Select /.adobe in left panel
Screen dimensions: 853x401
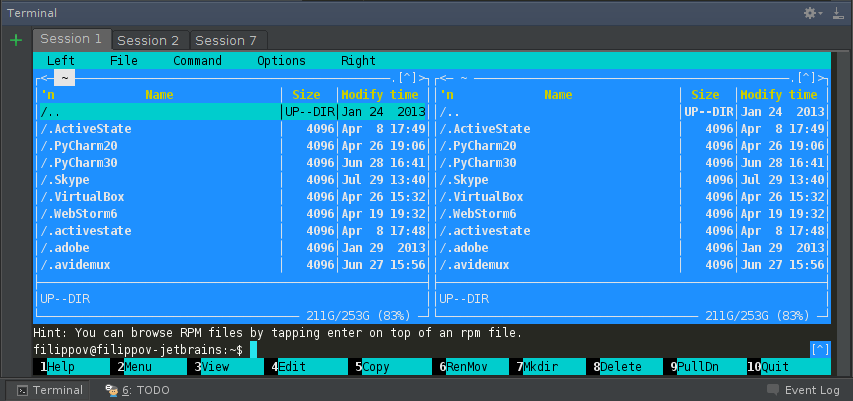(232, 248)
